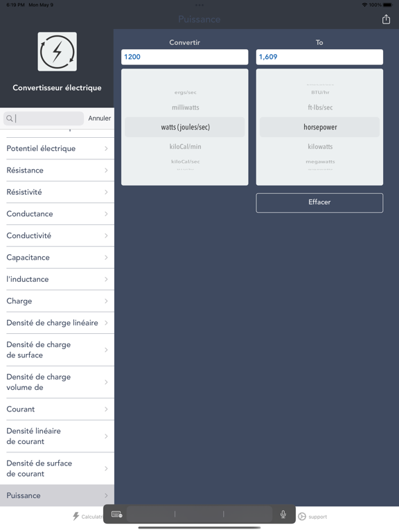This screenshot has height=532, width=399.
Task: Expand the Courant category chevron
Action: (x=106, y=409)
